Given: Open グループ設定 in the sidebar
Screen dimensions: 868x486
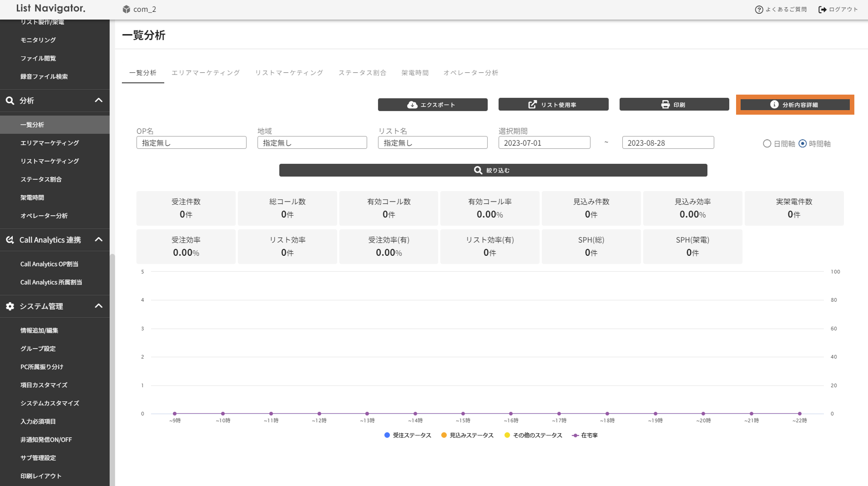Looking at the screenshot, I should pyautogui.click(x=38, y=349).
